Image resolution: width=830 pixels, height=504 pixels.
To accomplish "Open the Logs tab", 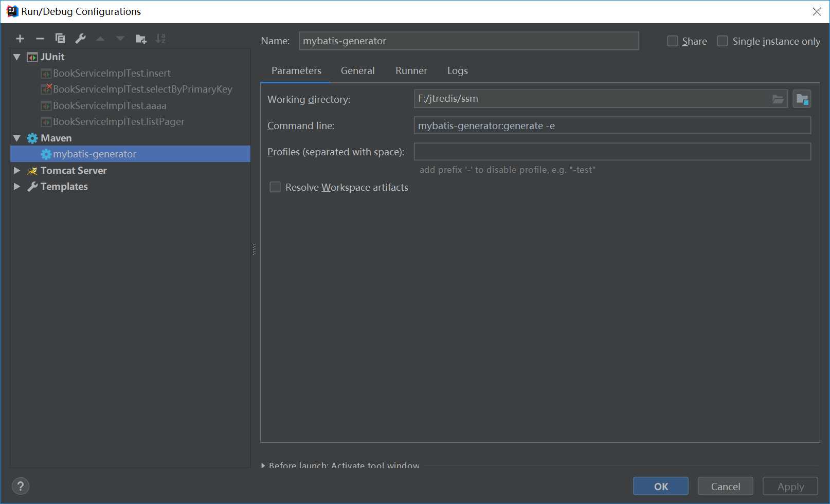I will [x=458, y=71].
